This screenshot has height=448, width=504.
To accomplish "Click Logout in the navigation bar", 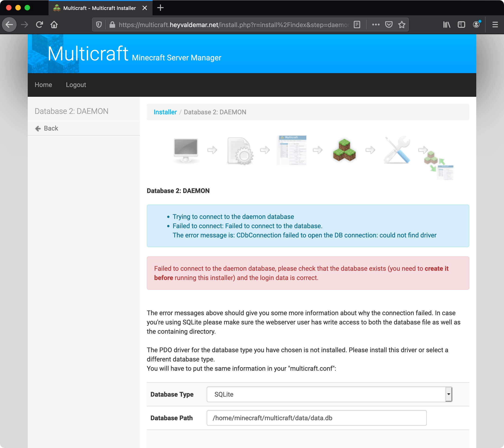I will pyautogui.click(x=76, y=85).
